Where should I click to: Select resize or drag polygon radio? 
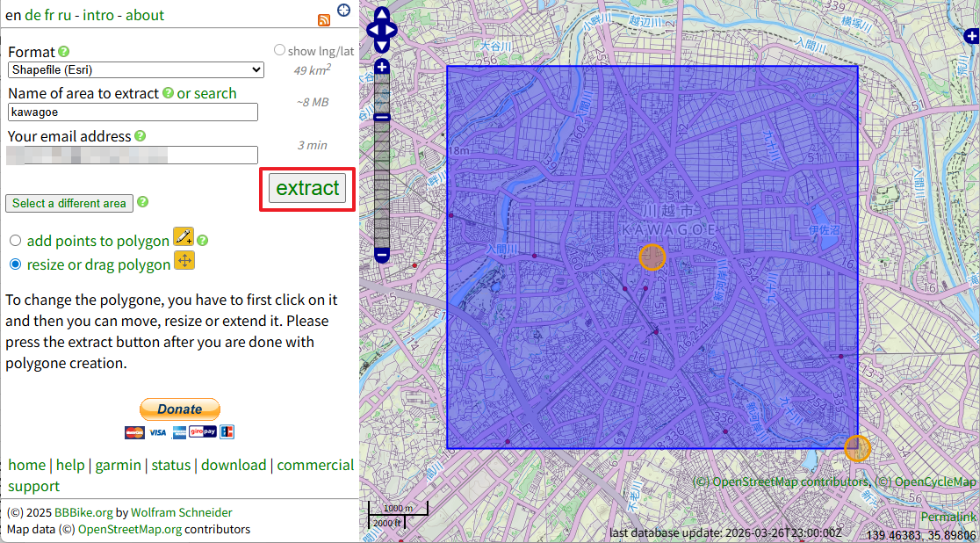click(x=15, y=264)
